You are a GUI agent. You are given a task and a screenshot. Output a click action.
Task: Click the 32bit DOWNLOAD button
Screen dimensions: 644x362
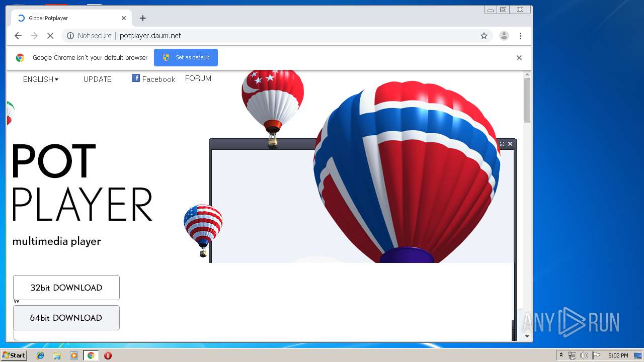(66, 288)
